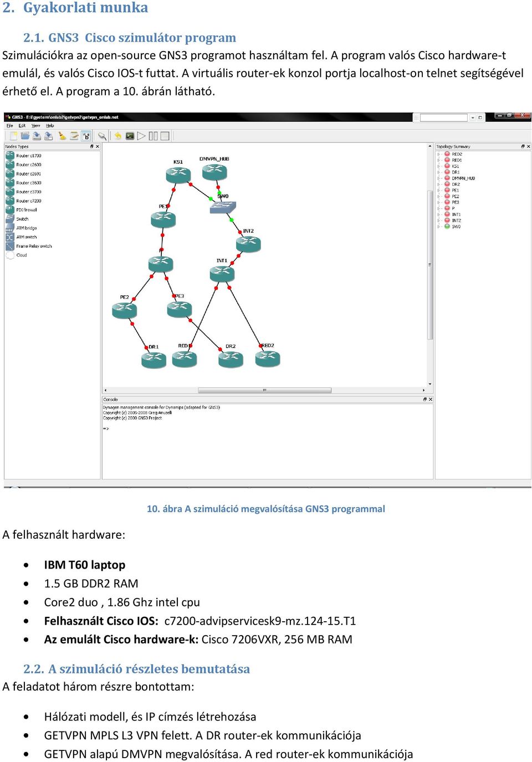The width and height of the screenshot is (532, 762).
Task: Select Router c2600 node type
Action: pos(24,165)
